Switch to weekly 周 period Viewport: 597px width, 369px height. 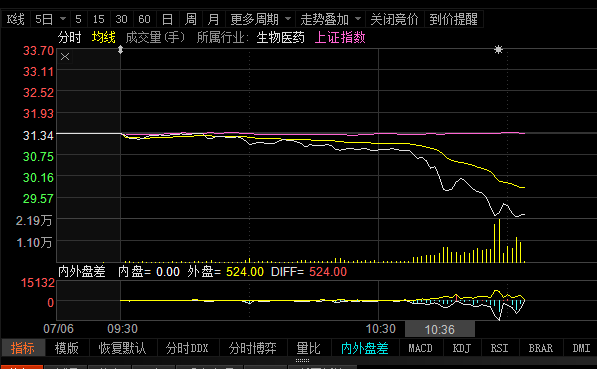click(x=190, y=19)
